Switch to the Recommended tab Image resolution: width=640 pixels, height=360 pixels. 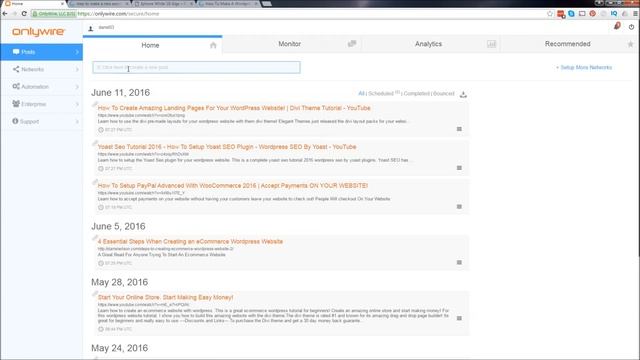coord(570,44)
